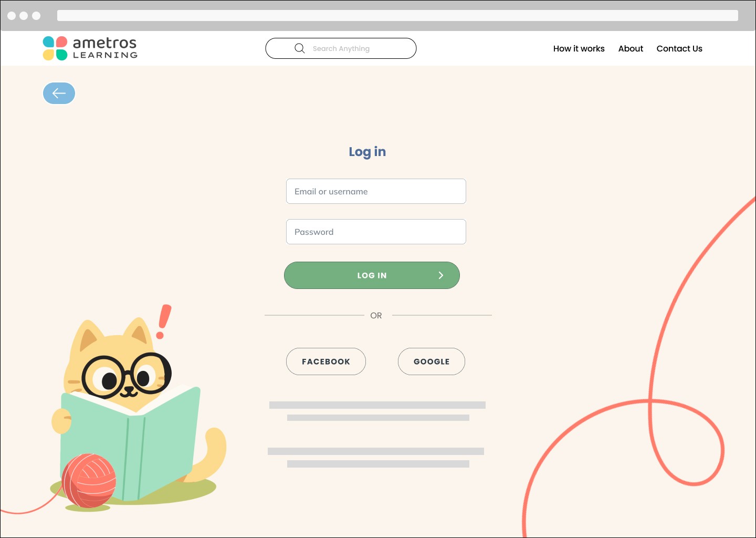Submit with the green LOG IN button
This screenshot has width=756, height=538.
[x=372, y=275]
